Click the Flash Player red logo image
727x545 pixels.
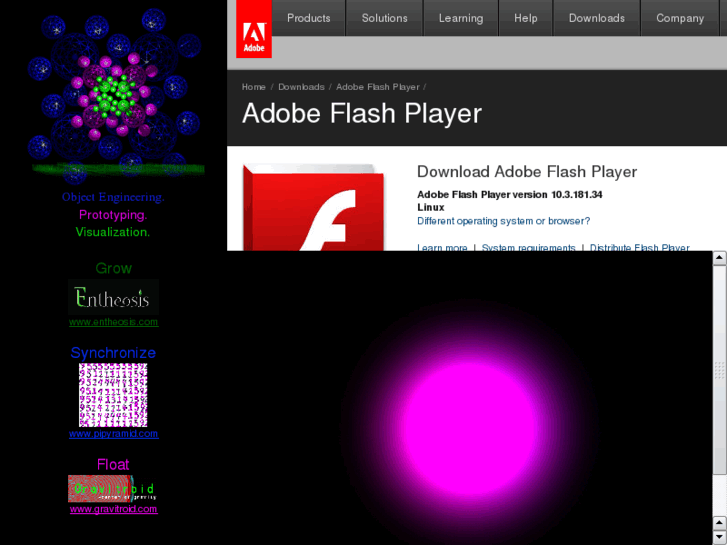[313, 207]
